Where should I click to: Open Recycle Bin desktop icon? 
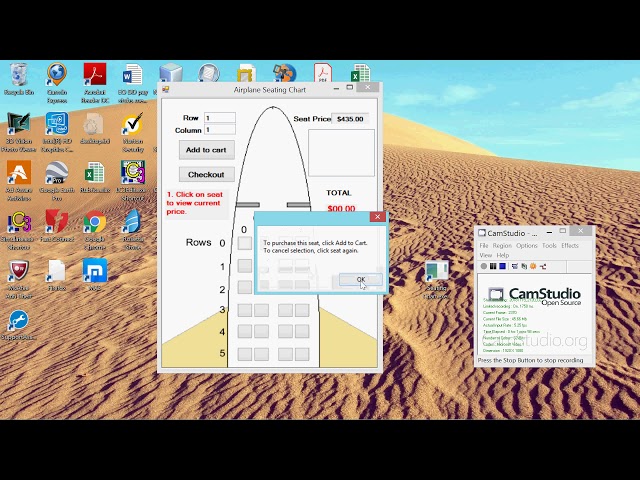coord(19,80)
